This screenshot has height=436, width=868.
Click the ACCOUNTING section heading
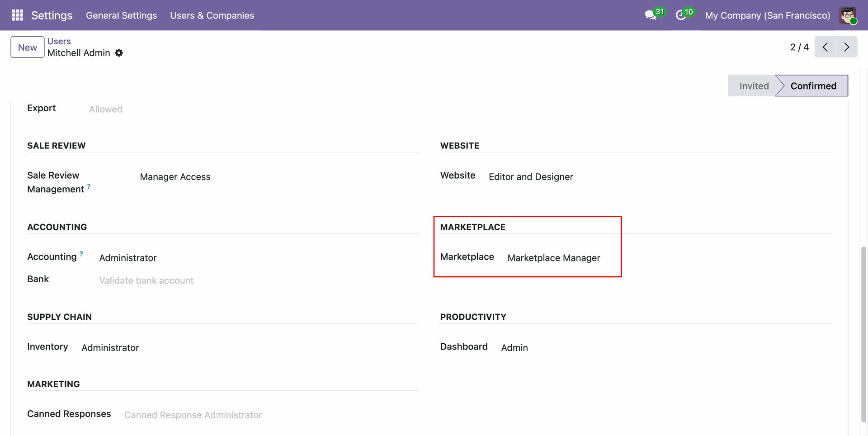(x=57, y=227)
